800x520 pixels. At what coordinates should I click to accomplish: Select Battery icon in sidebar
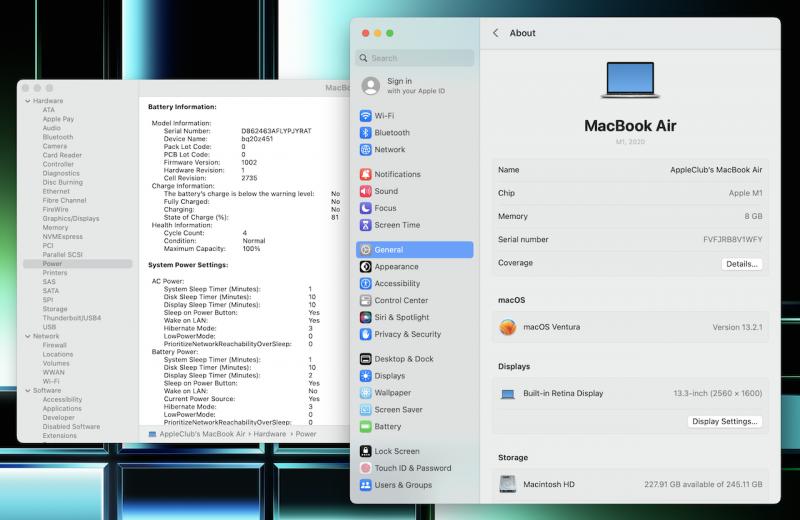click(365, 427)
